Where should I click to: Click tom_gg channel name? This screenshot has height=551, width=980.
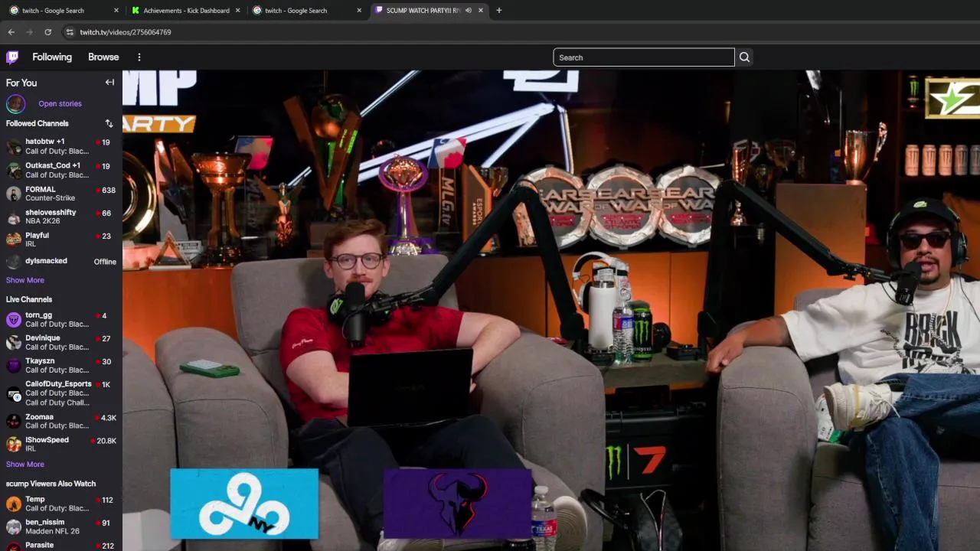39,315
